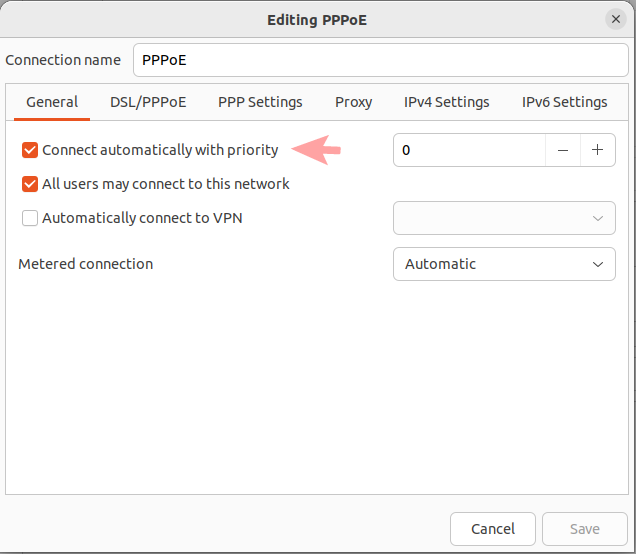Toggle All users may connect checkbox

point(30,184)
